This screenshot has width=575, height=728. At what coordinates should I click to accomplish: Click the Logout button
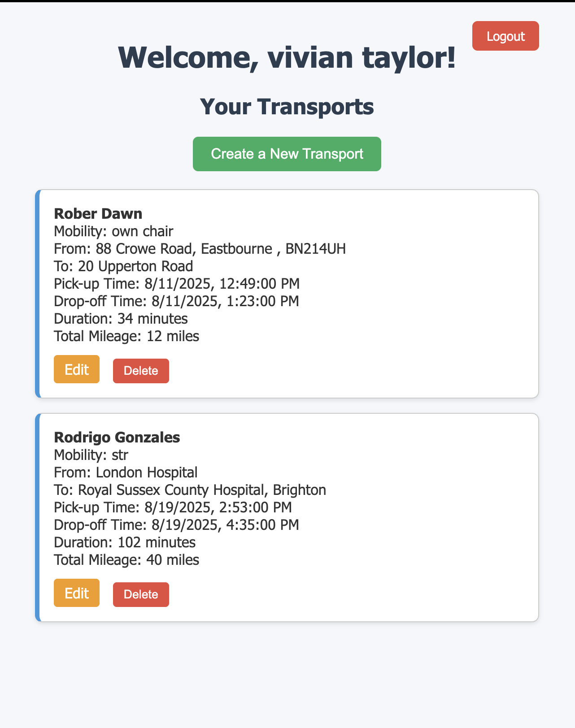(x=505, y=36)
